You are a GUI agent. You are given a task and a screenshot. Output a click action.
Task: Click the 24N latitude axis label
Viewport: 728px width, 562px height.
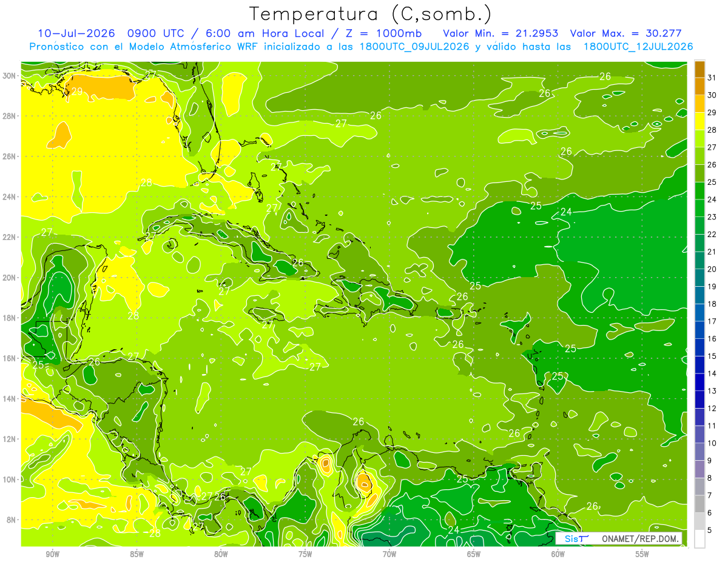9,196
